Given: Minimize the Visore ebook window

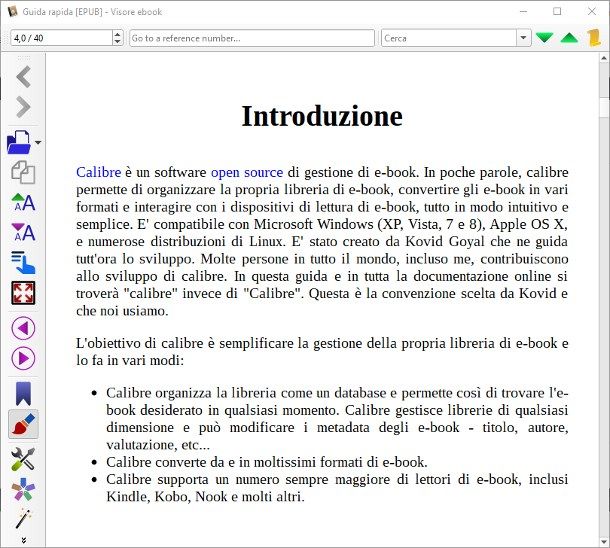Looking at the screenshot, I should [x=523, y=11].
